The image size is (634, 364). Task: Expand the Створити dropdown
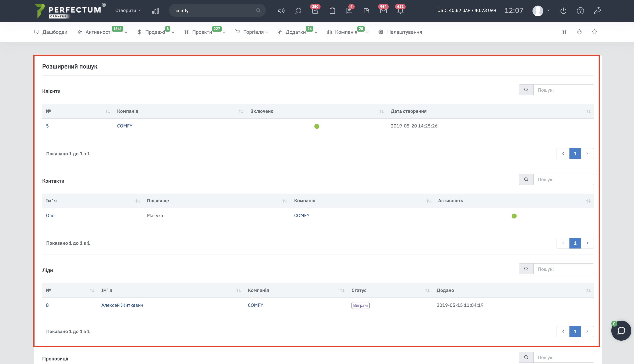tap(128, 10)
